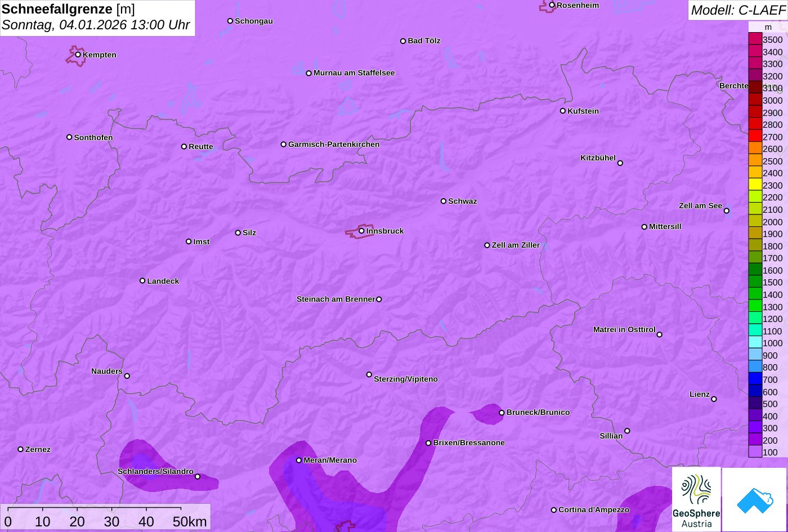Select the Cortina d'Ampezzo marker dot
The image size is (788, 532).
pos(554,510)
